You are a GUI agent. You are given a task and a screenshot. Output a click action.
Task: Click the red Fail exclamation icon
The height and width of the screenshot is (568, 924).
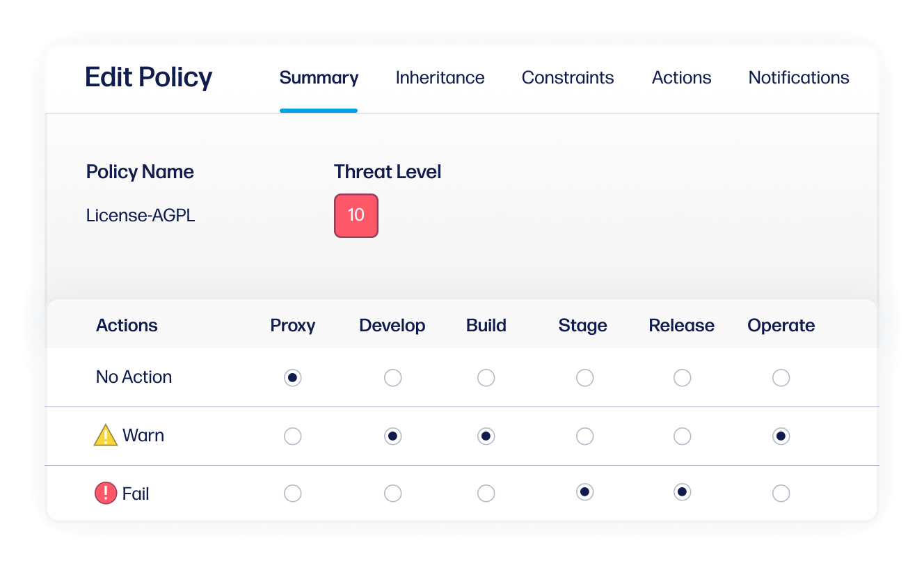point(106,494)
